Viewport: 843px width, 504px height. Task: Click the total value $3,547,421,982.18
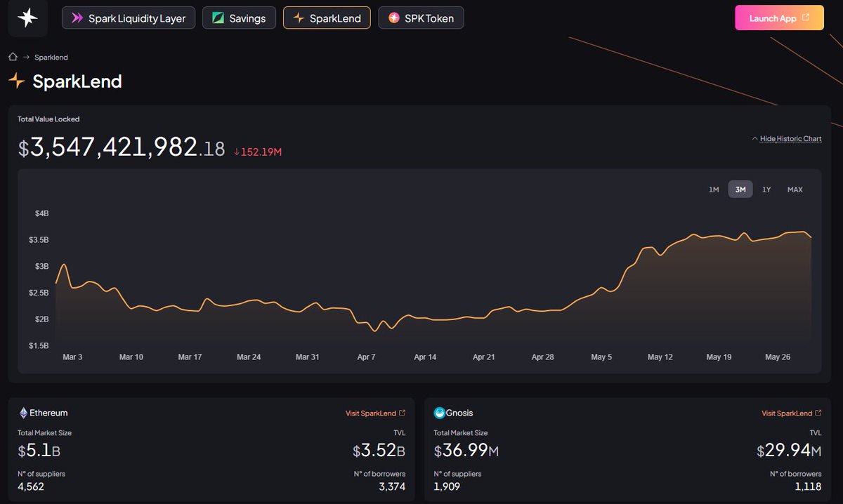(x=122, y=148)
